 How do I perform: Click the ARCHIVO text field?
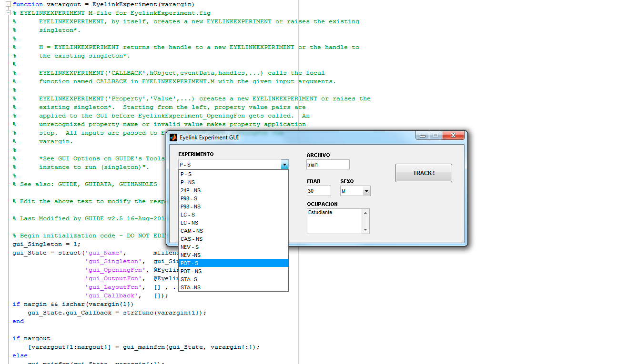[x=328, y=165]
